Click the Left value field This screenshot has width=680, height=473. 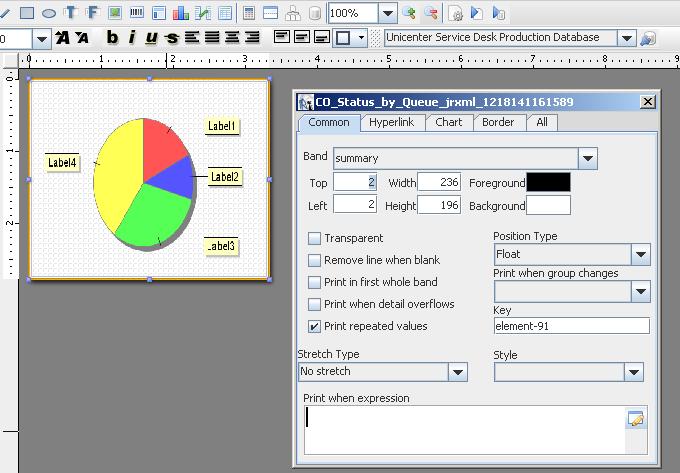click(355, 205)
